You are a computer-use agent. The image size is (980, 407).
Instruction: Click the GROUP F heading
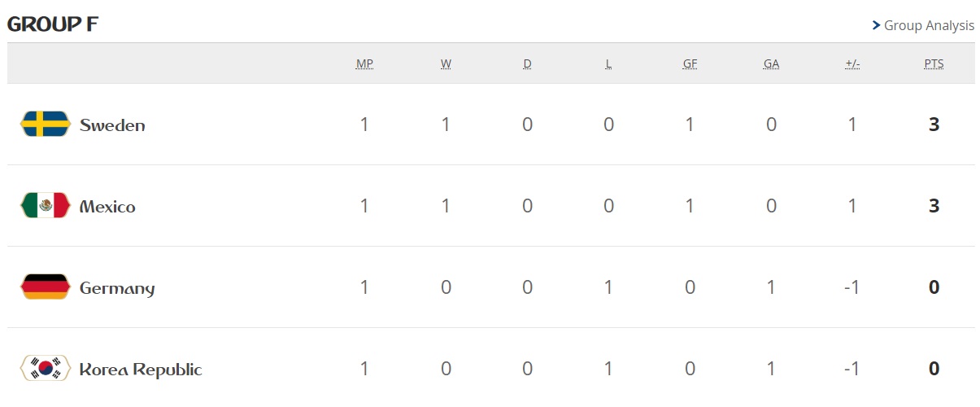coord(53,24)
